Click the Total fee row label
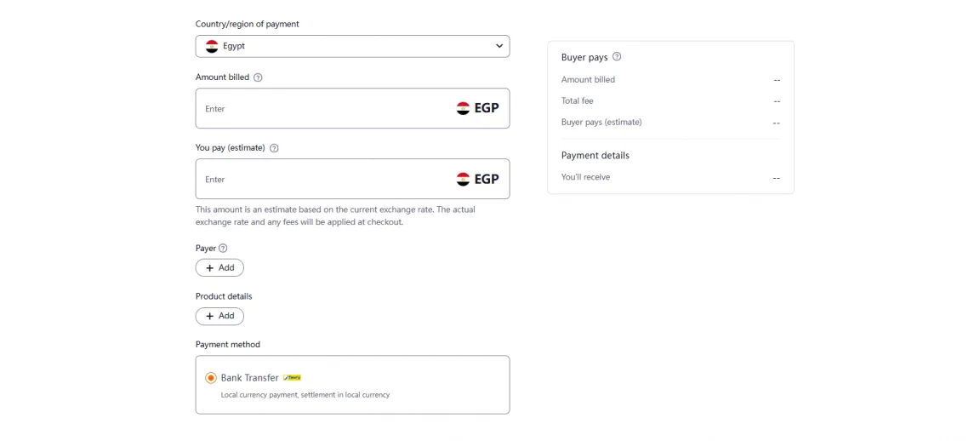 tap(577, 100)
